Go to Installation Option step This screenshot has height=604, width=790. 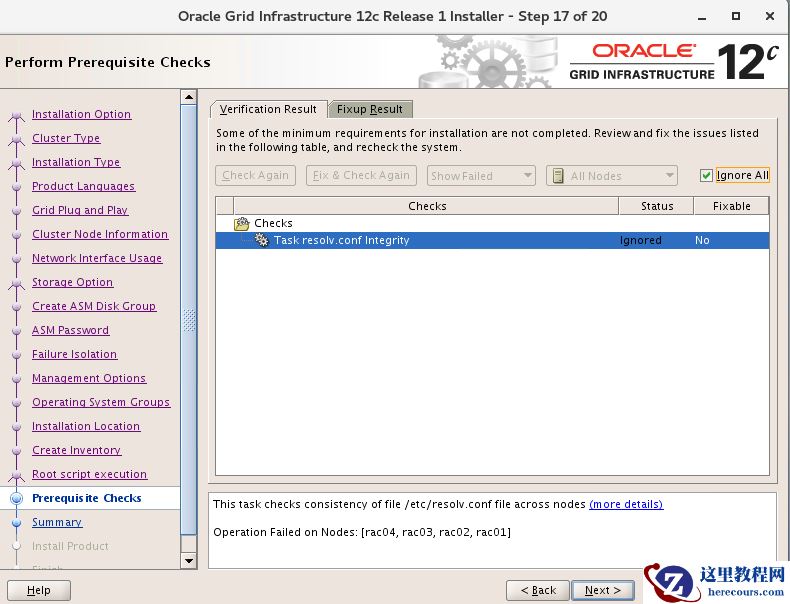click(x=82, y=114)
